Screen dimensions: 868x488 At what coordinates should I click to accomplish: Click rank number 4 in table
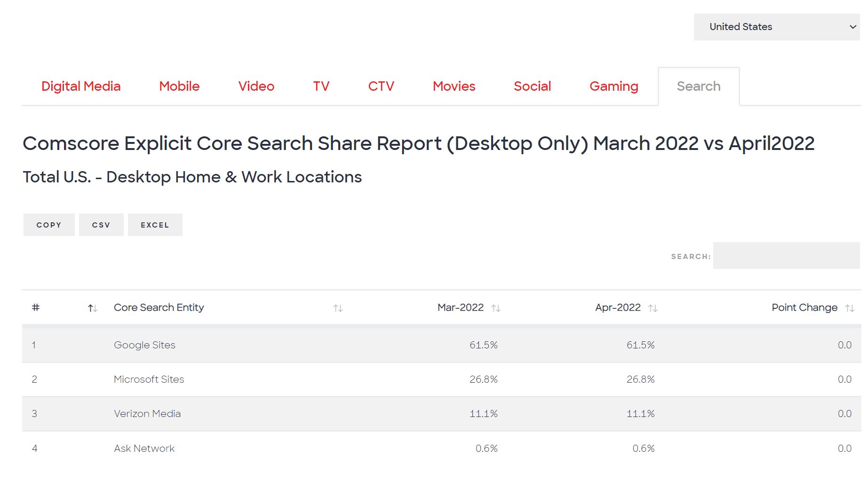34,449
